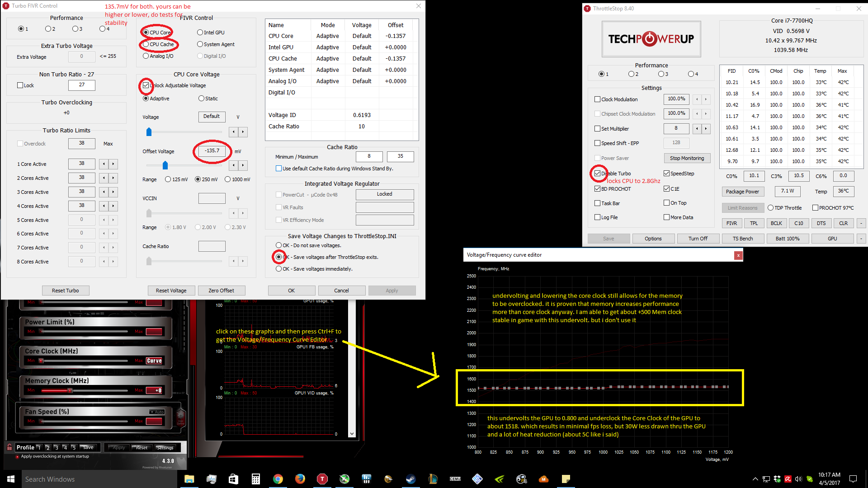Open the ThrottleStop taskbar icon

pyautogui.click(x=322, y=479)
